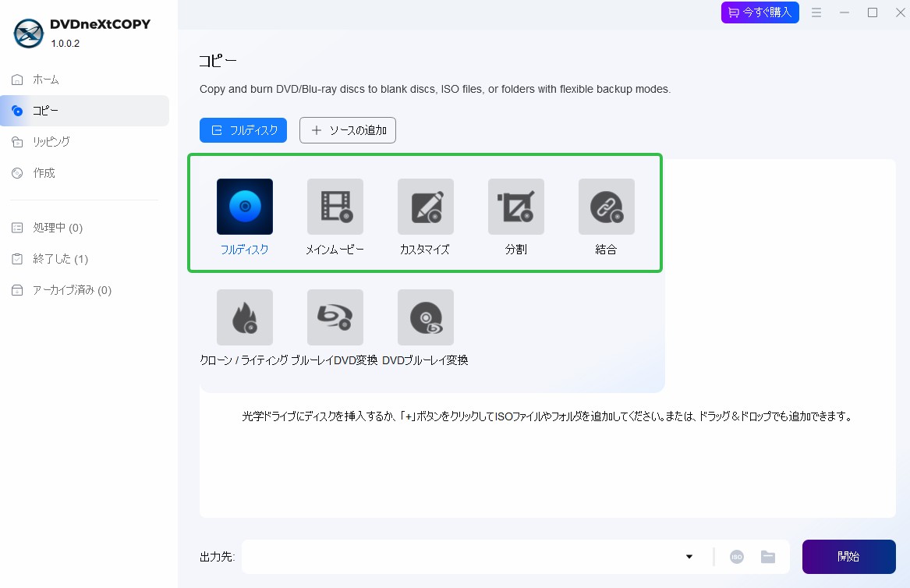Minimize the DVDneXtCOPY window
The image size is (910, 588).
[x=844, y=12]
